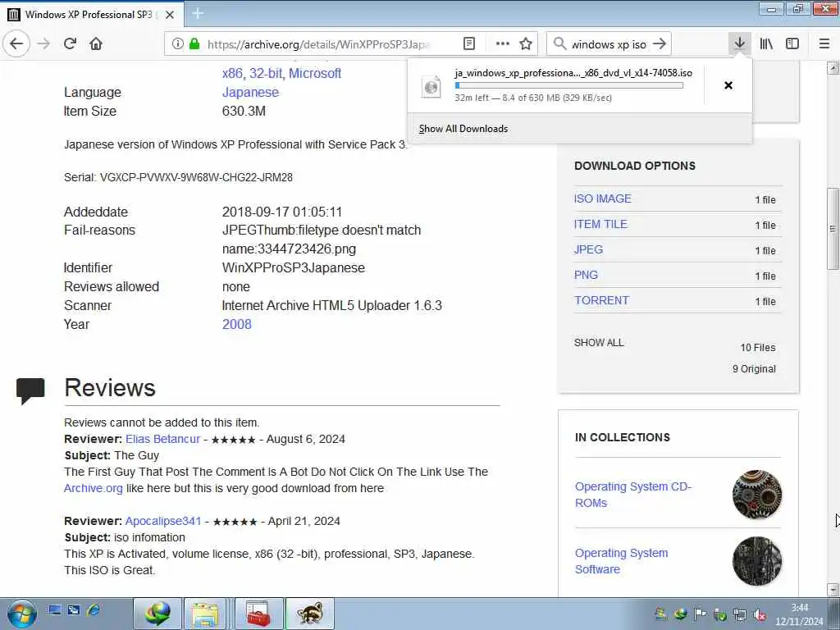Choose ISO IMAGE download option
Screen dimensions: 840x630
point(603,199)
